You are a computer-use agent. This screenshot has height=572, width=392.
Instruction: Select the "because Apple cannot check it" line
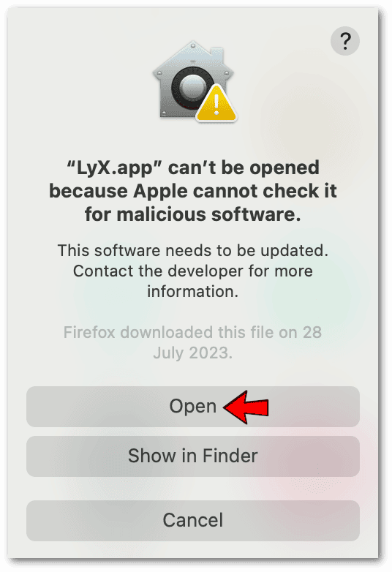[x=193, y=191]
